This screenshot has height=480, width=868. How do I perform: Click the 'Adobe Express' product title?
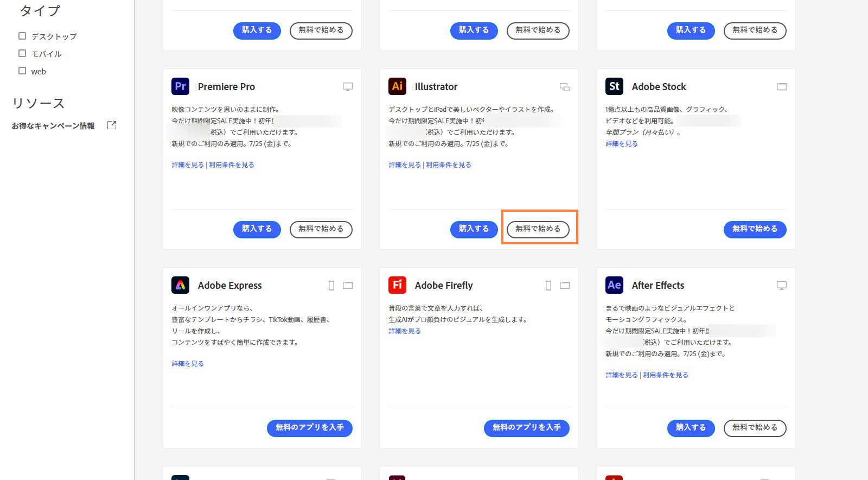230,286
